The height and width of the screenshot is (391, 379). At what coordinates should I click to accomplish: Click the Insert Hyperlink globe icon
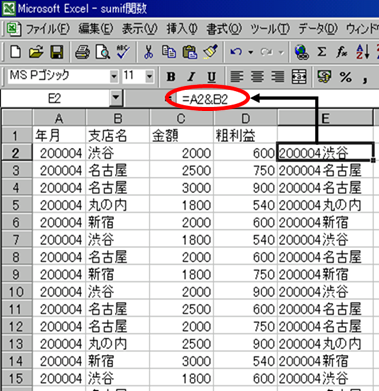tap(301, 52)
